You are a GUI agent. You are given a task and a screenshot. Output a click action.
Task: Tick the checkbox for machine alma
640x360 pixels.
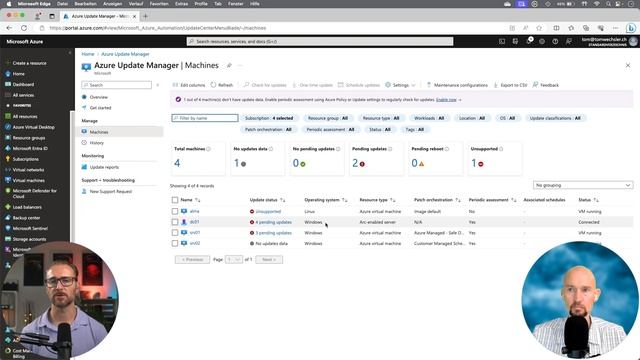[175, 211]
